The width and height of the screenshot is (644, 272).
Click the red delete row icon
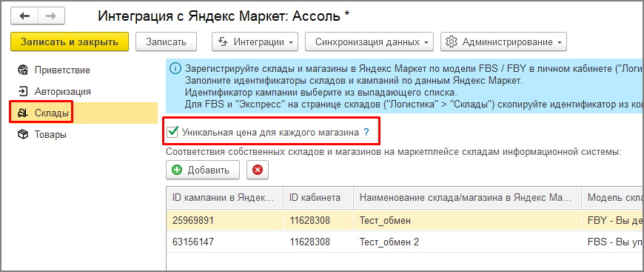pos(258,170)
